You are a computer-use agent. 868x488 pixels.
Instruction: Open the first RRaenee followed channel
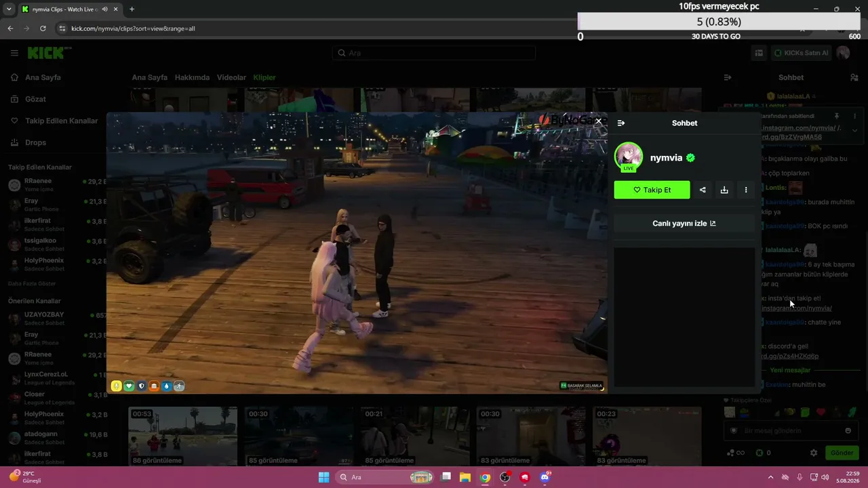point(57,185)
